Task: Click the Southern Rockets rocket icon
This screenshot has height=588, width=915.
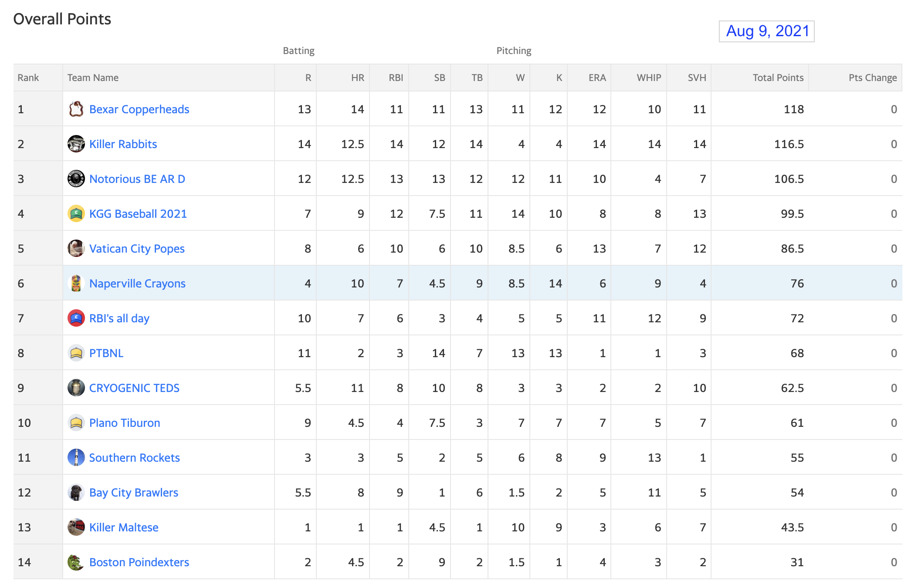Action: coord(76,457)
